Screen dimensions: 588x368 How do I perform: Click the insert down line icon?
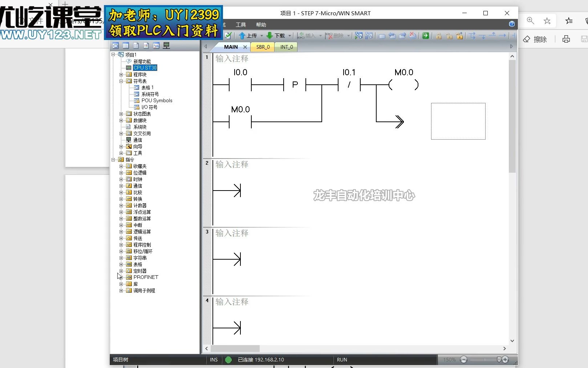click(x=482, y=36)
